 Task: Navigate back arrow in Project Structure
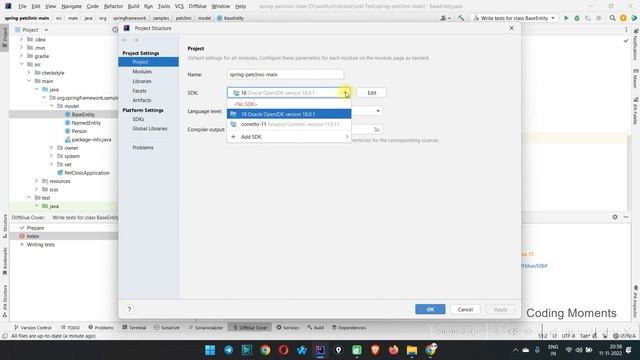click(124, 40)
